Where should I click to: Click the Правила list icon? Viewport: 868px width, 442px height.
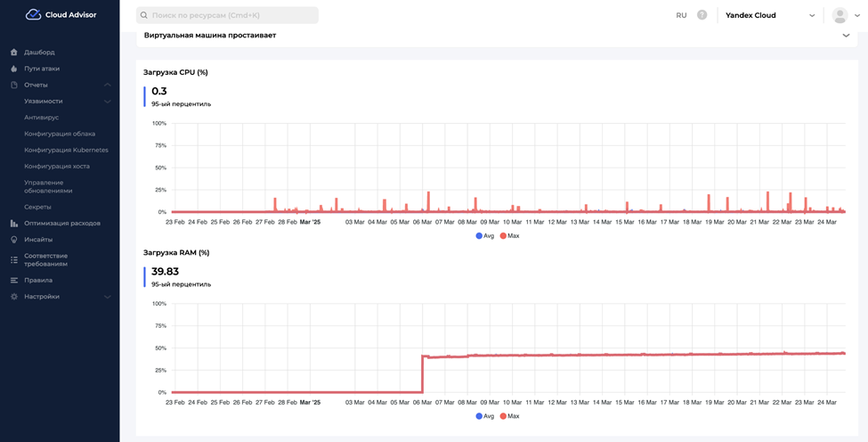[14, 280]
